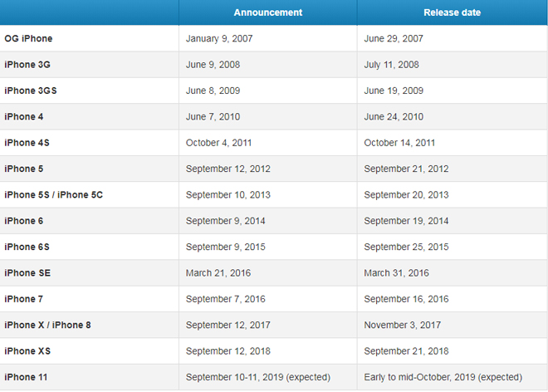The height and width of the screenshot is (392, 548).
Task: Click the Early to mid-October, 2019 (expected) cell
Action: pyautogui.click(x=443, y=377)
